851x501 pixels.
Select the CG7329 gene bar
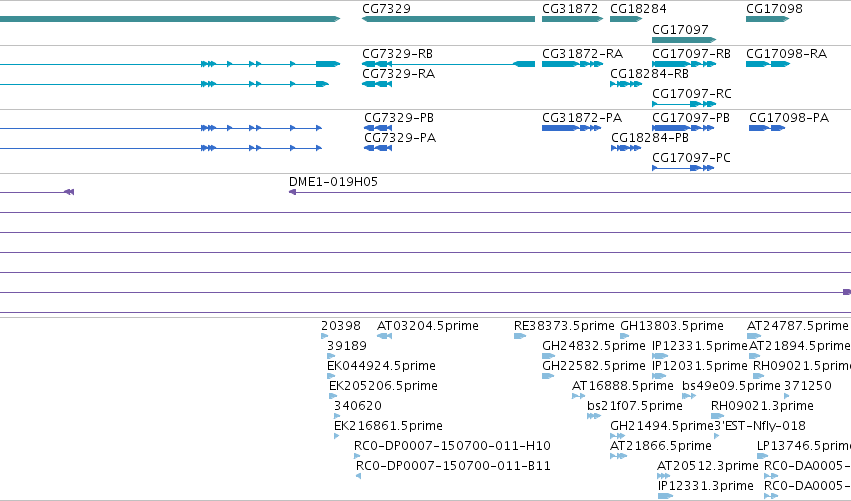click(448, 19)
